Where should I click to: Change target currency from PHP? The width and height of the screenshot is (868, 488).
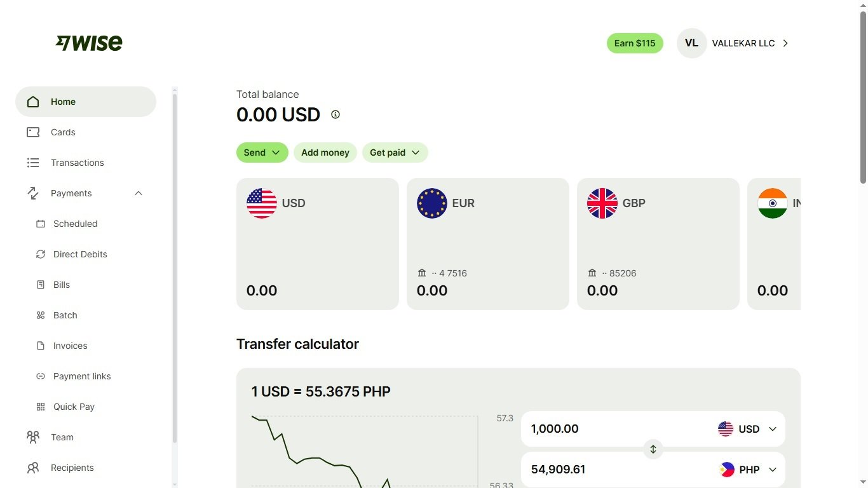pos(747,470)
